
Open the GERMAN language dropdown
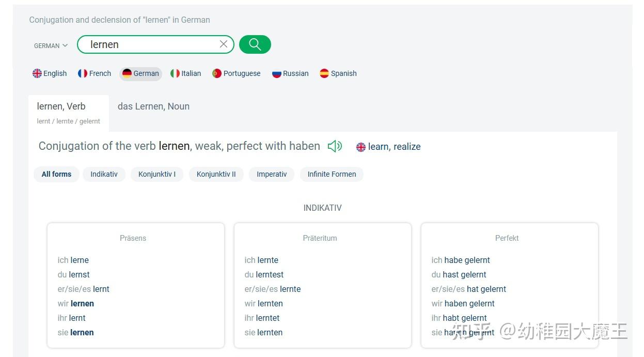(x=51, y=45)
